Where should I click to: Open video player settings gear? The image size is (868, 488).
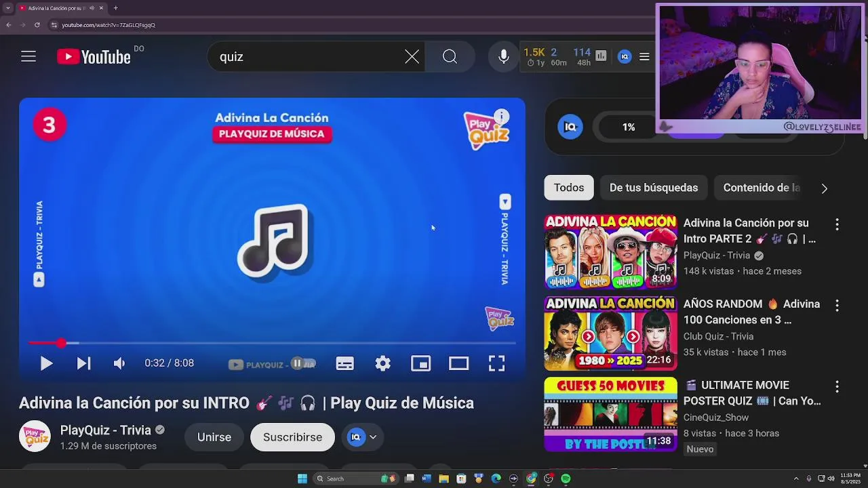(x=382, y=363)
